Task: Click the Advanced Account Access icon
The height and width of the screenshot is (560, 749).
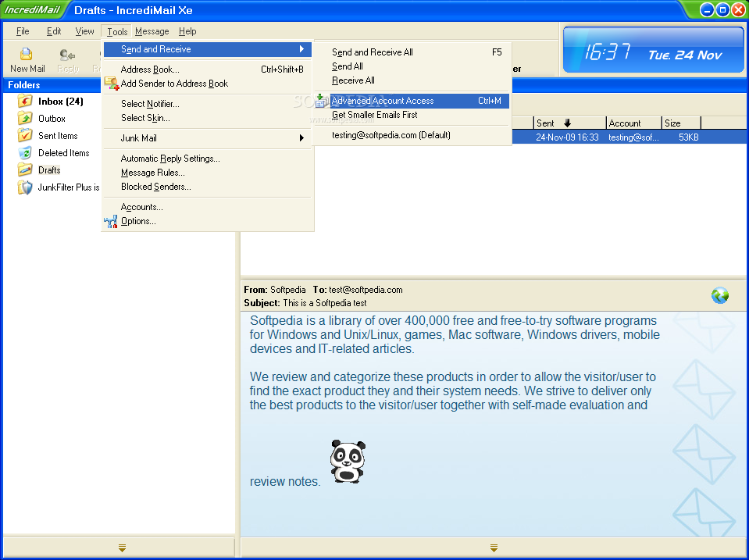Action: 323,101
